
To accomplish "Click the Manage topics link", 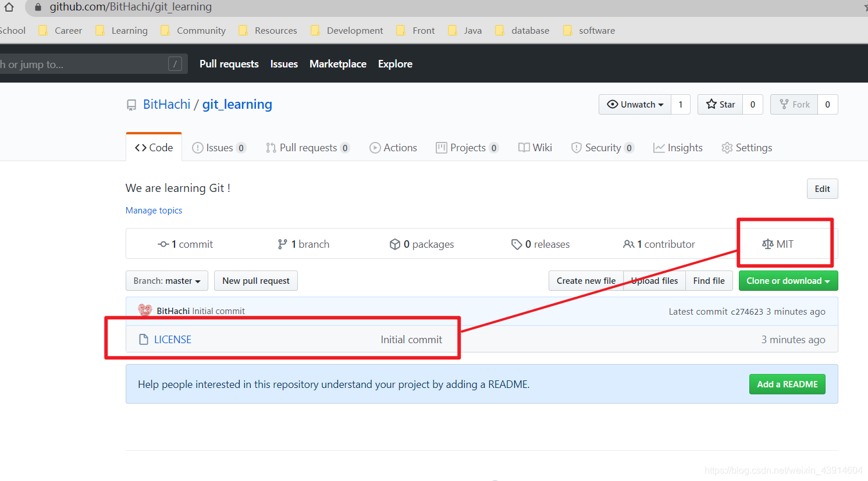I will pos(154,211).
